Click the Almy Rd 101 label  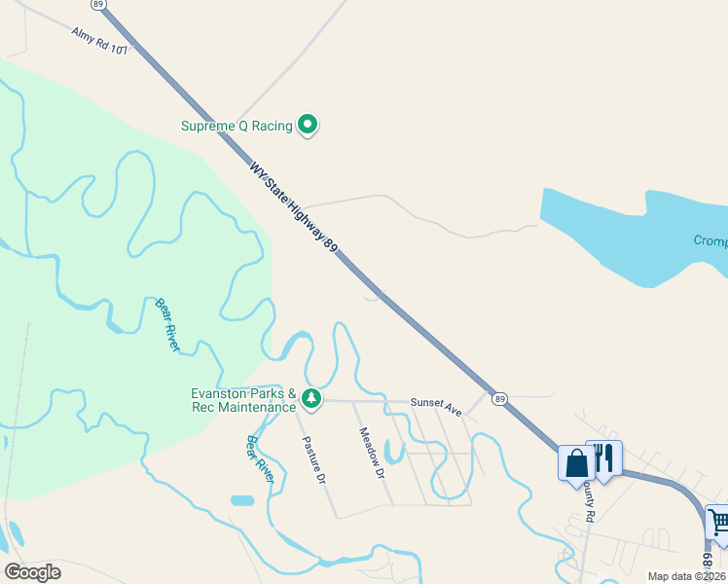point(99,41)
